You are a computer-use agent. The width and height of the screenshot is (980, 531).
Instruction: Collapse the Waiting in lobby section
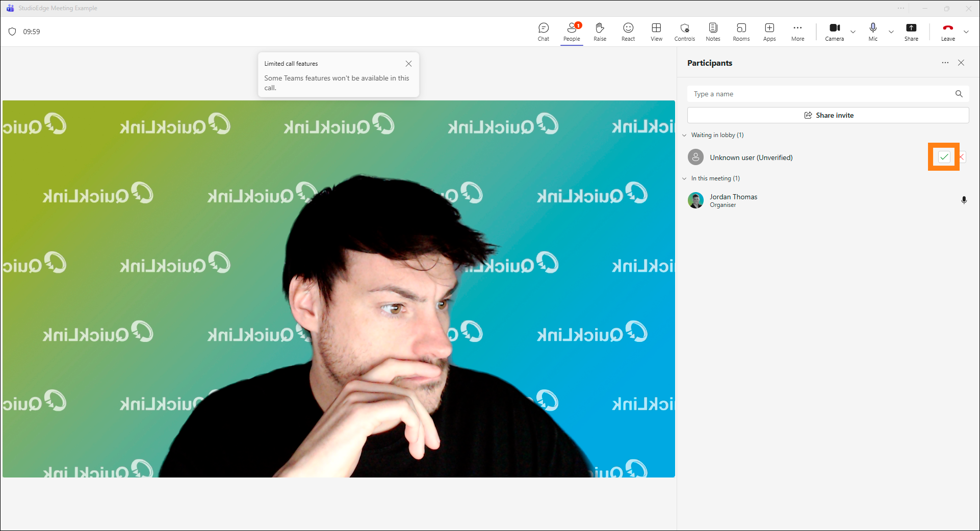click(684, 135)
